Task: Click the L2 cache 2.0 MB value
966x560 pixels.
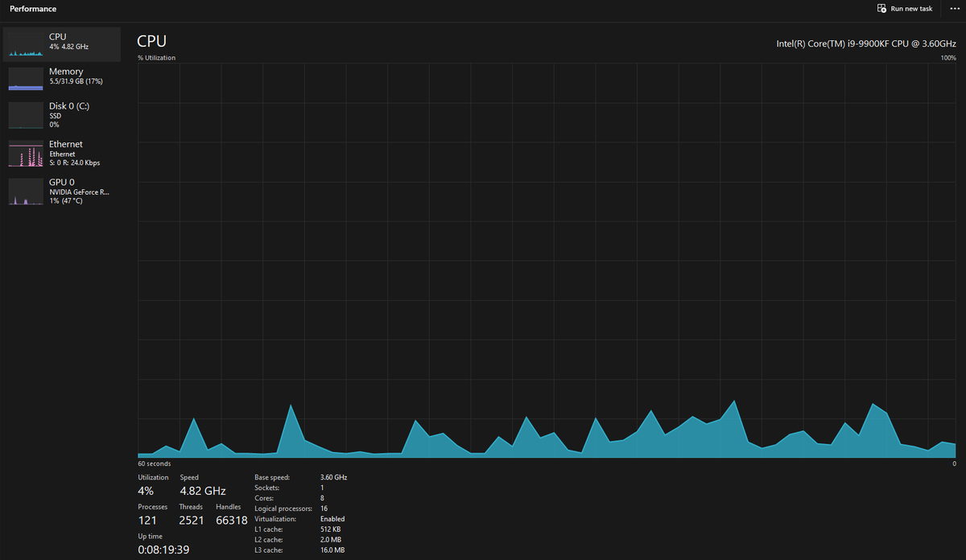Action: 331,540
